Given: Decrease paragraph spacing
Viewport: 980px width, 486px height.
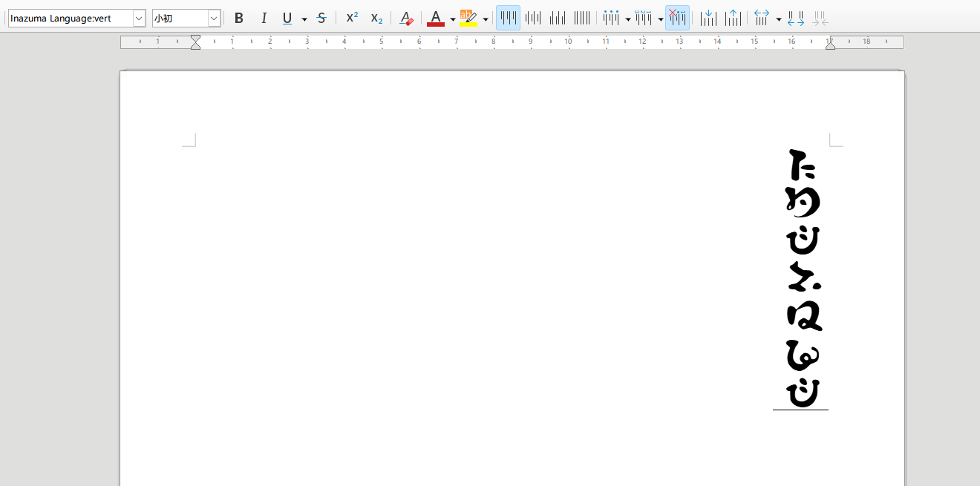Looking at the screenshot, I should tap(820, 18).
